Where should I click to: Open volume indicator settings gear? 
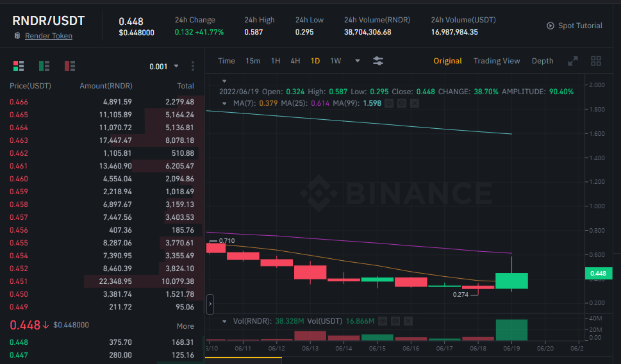coord(395,321)
